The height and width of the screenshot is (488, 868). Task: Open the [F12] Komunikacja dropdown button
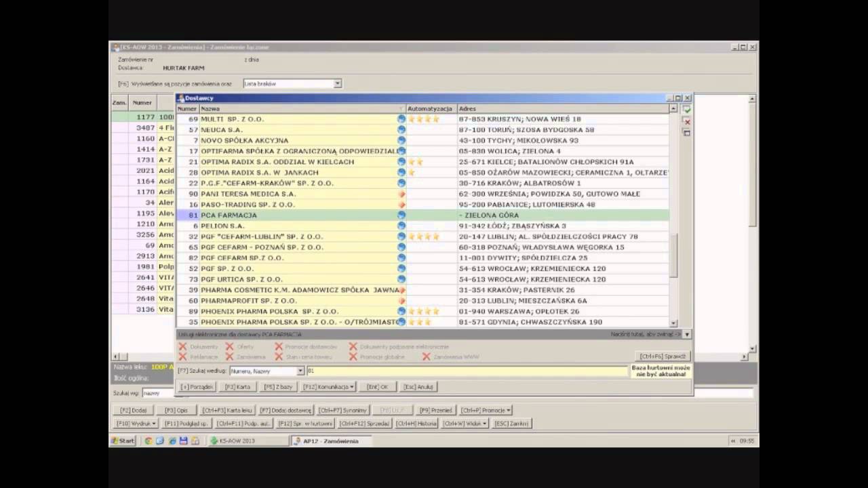tap(329, 386)
